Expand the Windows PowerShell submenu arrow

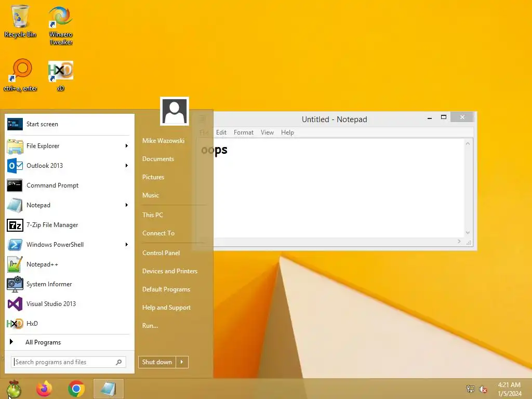(127, 245)
